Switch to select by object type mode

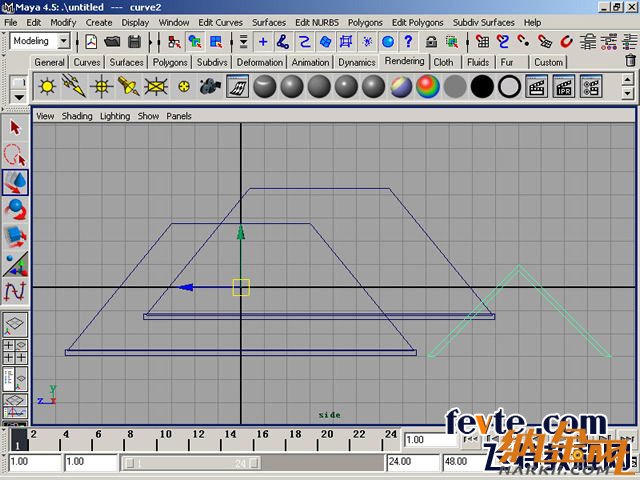[195, 41]
